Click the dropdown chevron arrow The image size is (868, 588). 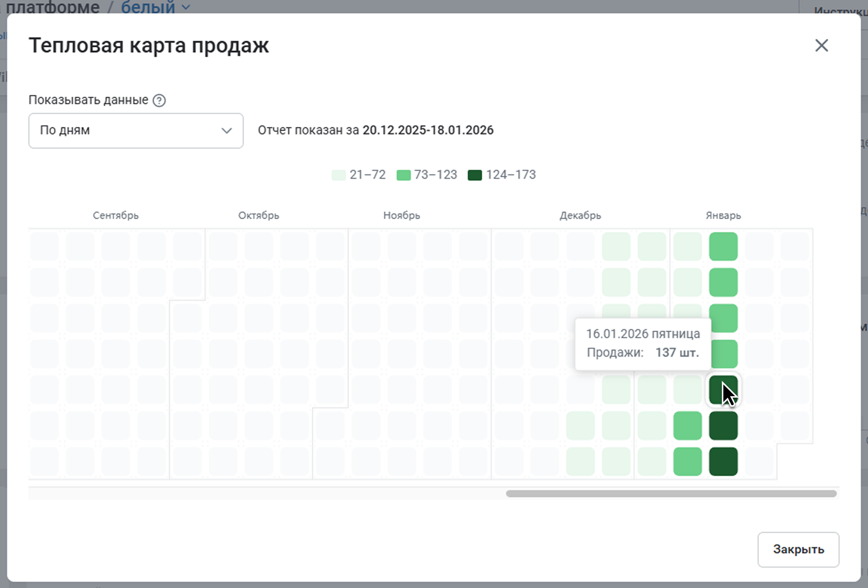(x=227, y=131)
